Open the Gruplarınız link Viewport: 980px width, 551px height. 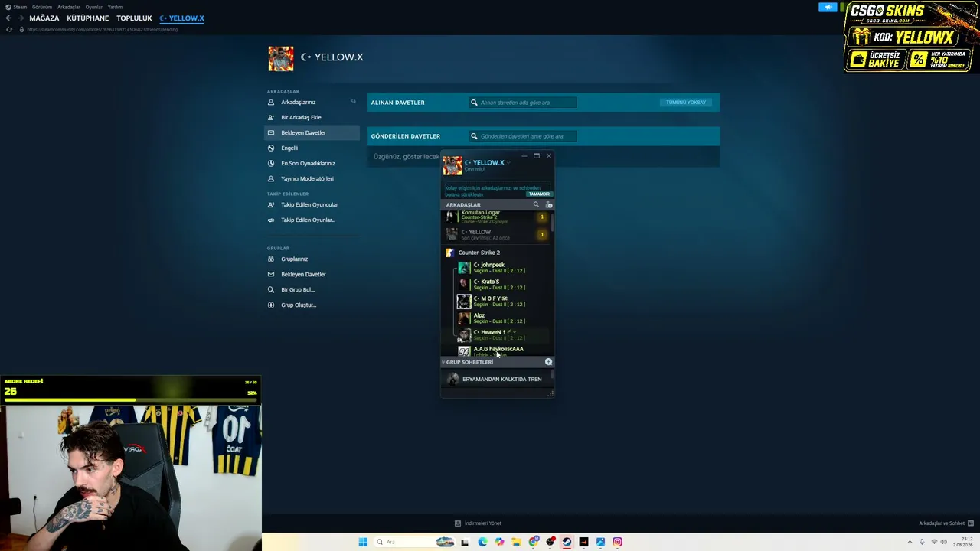(294, 259)
